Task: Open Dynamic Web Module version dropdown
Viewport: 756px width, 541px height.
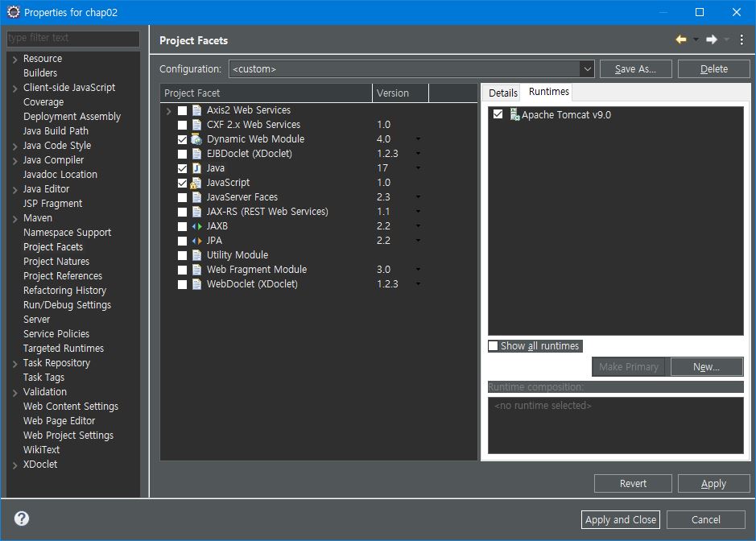Action: (418, 138)
